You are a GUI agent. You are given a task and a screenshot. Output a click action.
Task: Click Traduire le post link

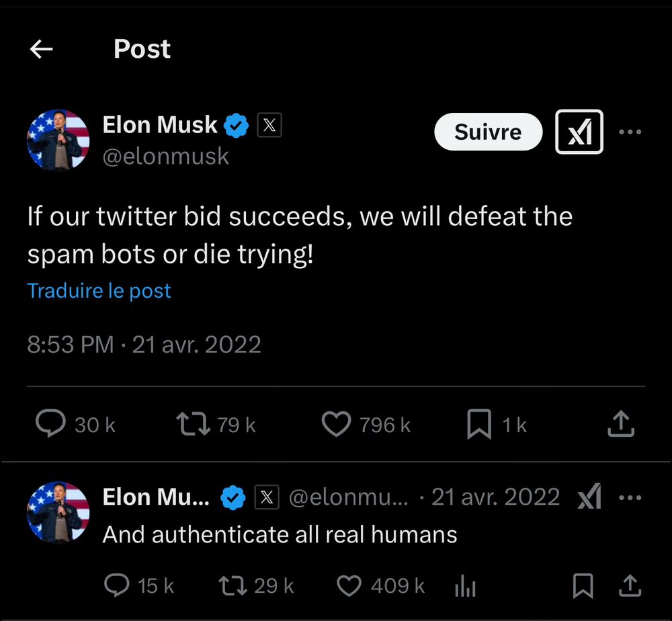click(x=99, y=290)
